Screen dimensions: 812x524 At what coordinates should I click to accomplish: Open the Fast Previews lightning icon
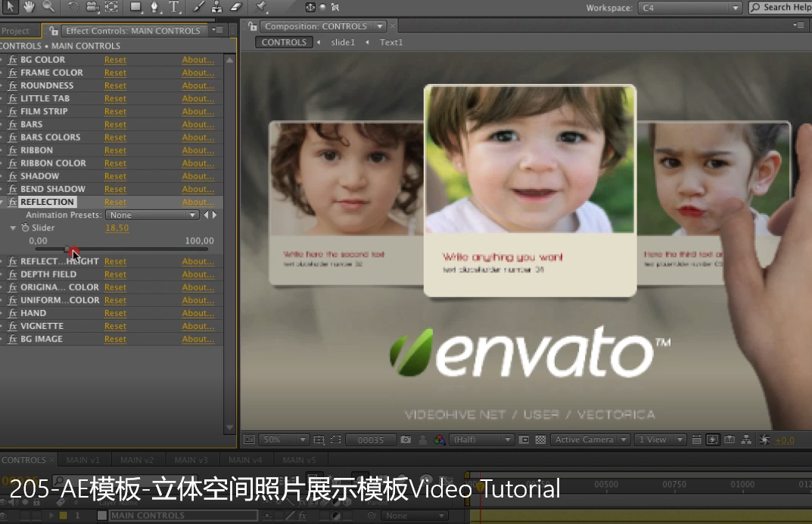713,439
